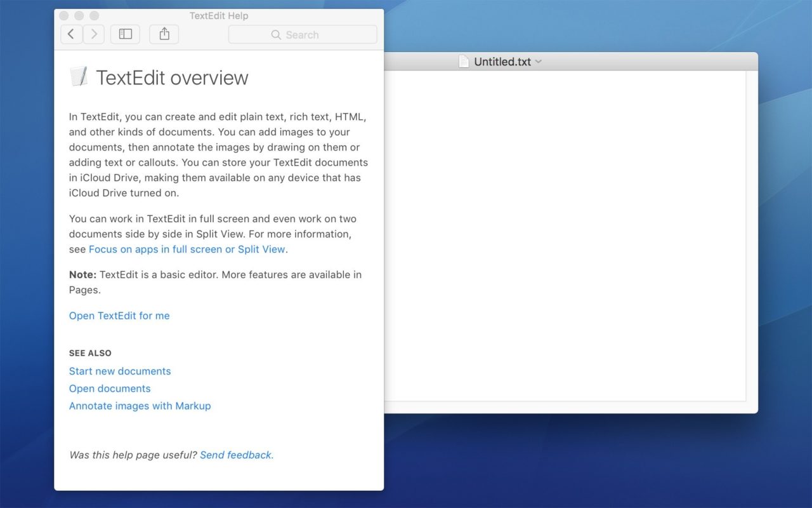Click the Search field in TextEdit Help
This screenshot has height=508, width=812.
tap(303, 35)
